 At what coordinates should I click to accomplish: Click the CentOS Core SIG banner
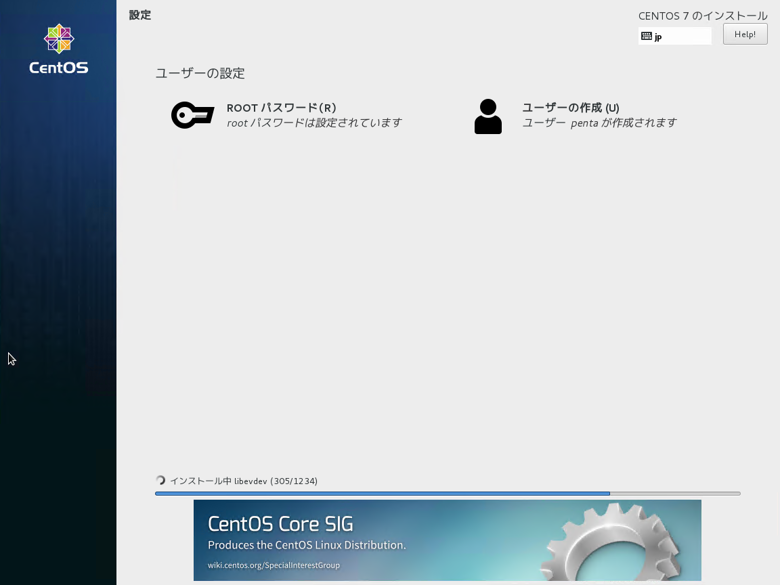pos(447,540)
